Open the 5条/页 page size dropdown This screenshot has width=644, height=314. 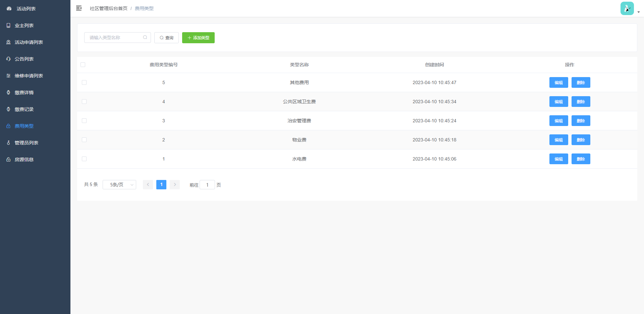point(119,185)
